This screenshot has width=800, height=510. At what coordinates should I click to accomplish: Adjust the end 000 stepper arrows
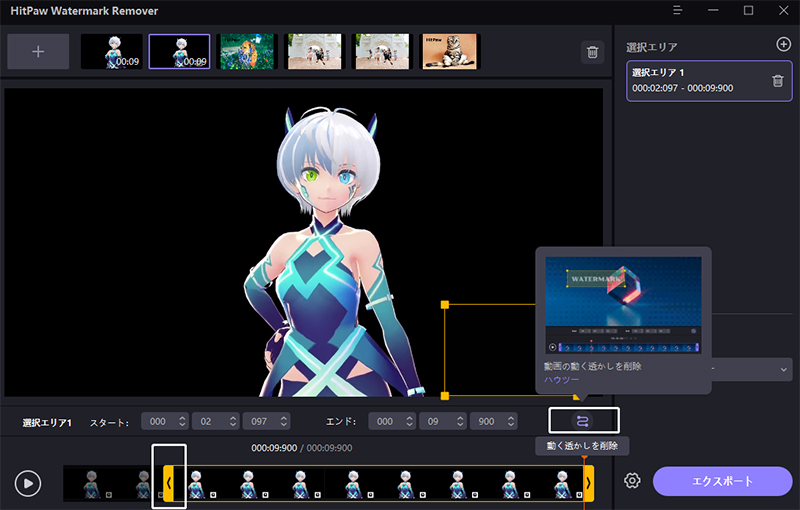point(409,421)
